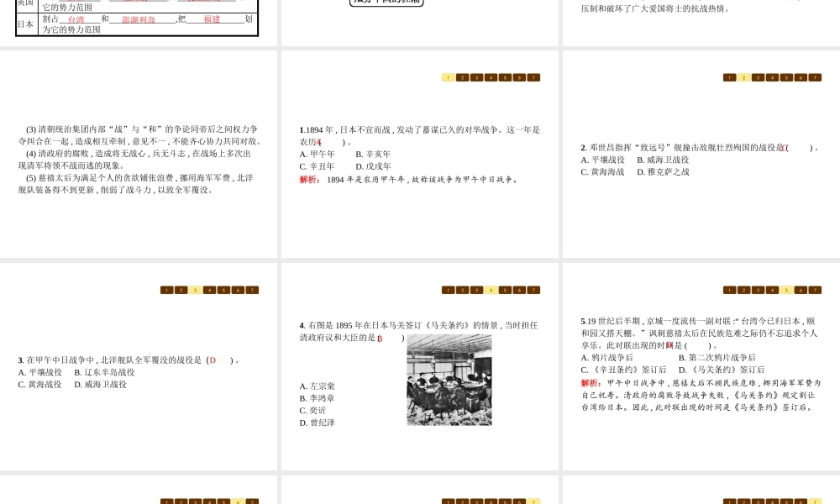Select option D. 威海卫战役 in question 3

coord(100,385)
